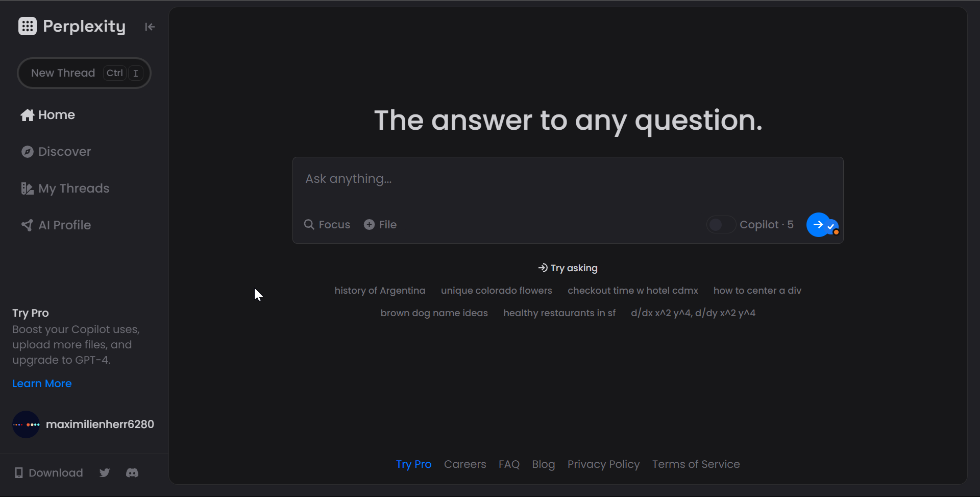Click the Perplexity logo icon
Screen dimensions: 980x497
tap(28, 26)
